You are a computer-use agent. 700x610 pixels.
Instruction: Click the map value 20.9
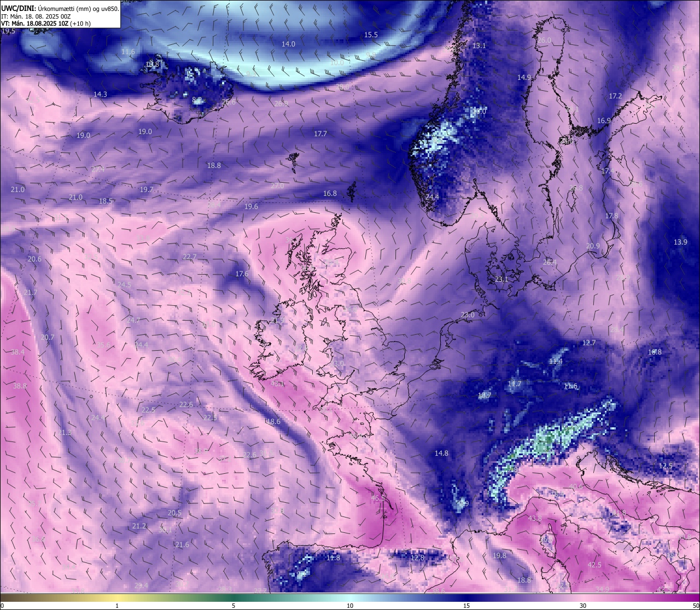(x=593, y=246)
